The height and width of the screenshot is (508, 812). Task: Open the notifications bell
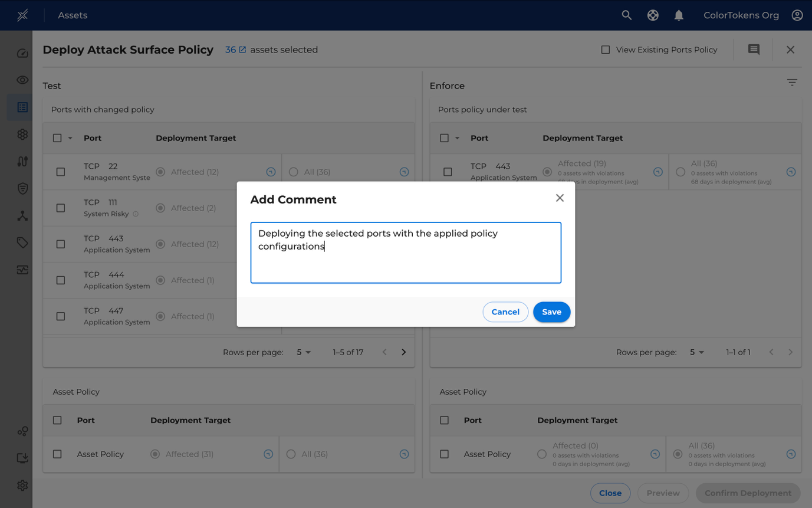(679, 15)
